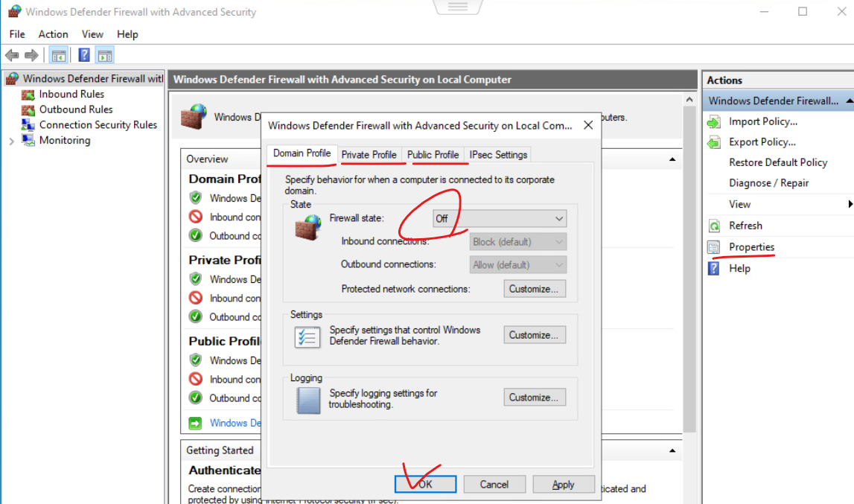Click the firewall icon in center pane header
Image resolution: width=854 pixels, height=504 pixels.
coord(194,117)
